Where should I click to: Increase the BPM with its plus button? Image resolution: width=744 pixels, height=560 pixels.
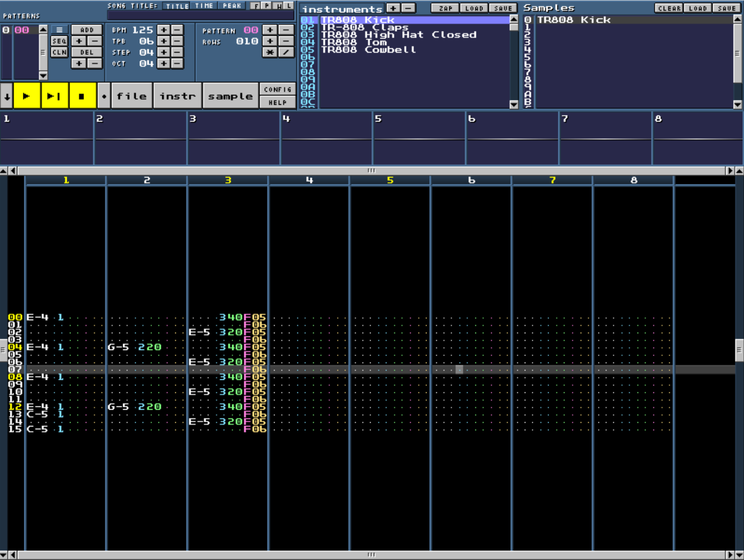click(x=163, y=30)
